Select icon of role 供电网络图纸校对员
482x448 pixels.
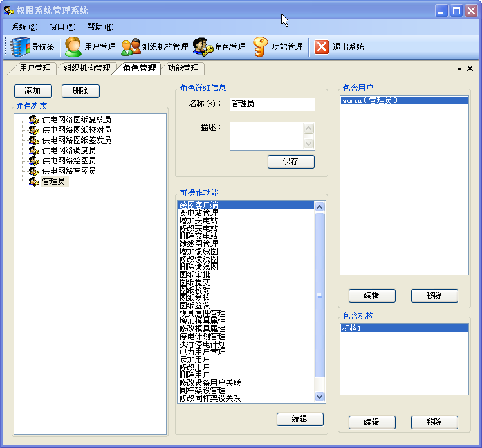[34, 130]
